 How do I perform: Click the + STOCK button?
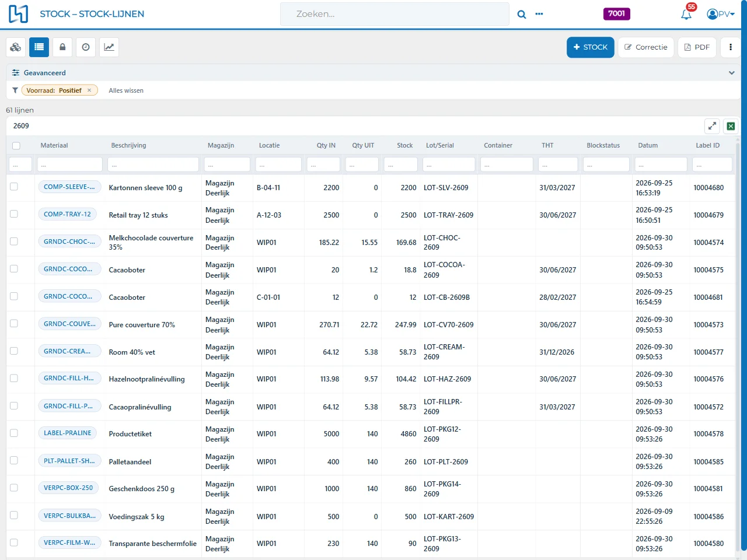point(590,47)
